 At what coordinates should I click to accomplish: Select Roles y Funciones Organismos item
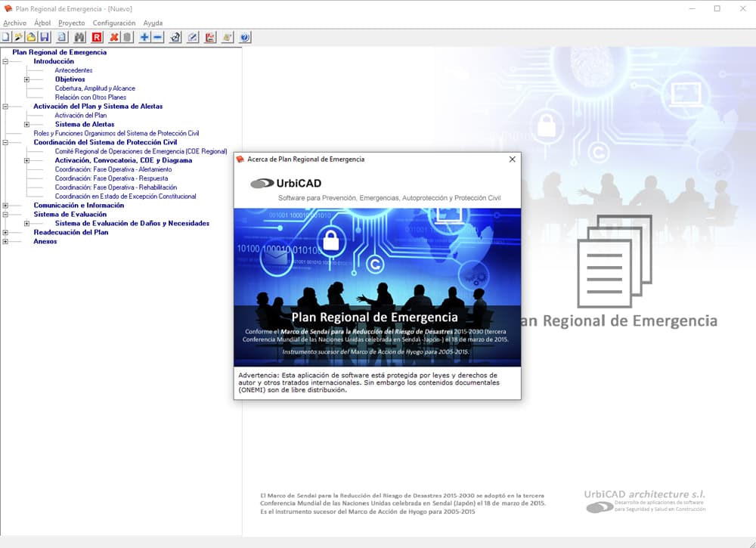point(116,133)
